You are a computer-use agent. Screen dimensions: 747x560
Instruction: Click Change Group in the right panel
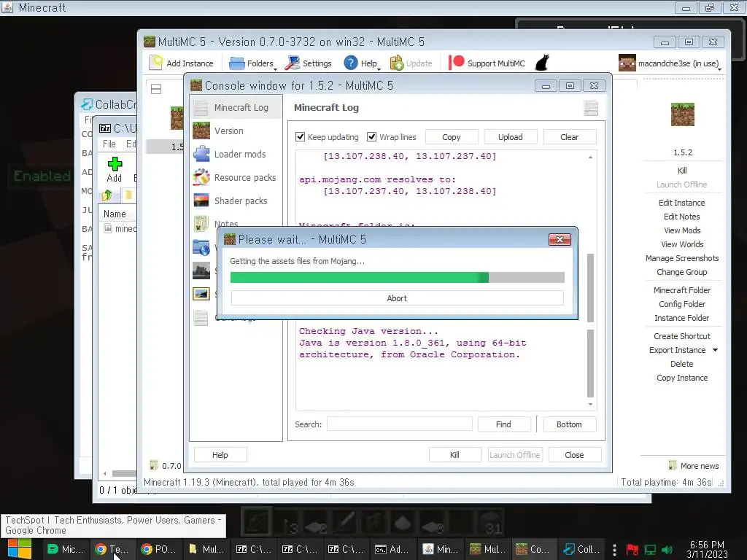click(x=682, y=272)
